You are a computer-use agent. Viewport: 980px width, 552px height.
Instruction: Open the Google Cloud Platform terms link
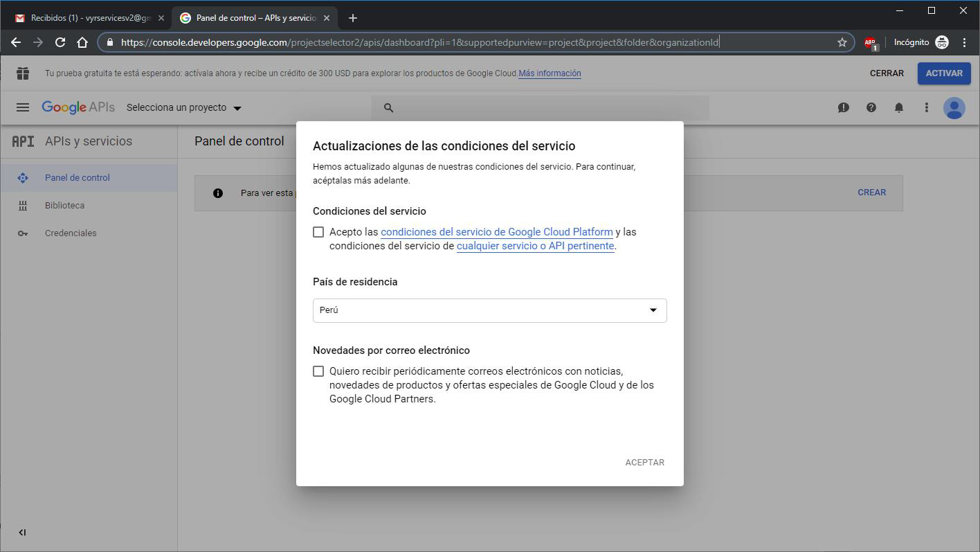(496, 232)
